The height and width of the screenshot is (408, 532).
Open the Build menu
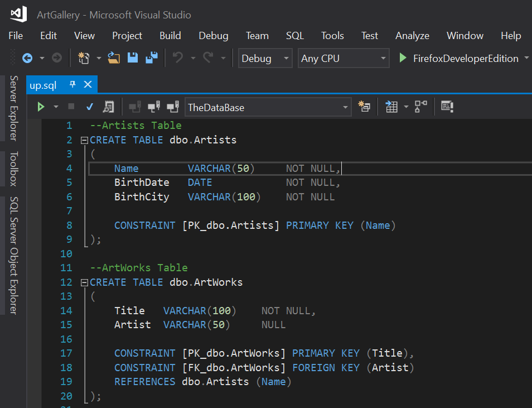pyautogui.click(x=170, y=36)
